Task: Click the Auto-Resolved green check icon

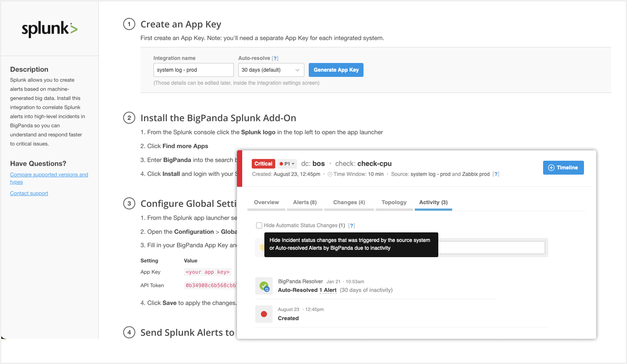Action: click(264, 286)
